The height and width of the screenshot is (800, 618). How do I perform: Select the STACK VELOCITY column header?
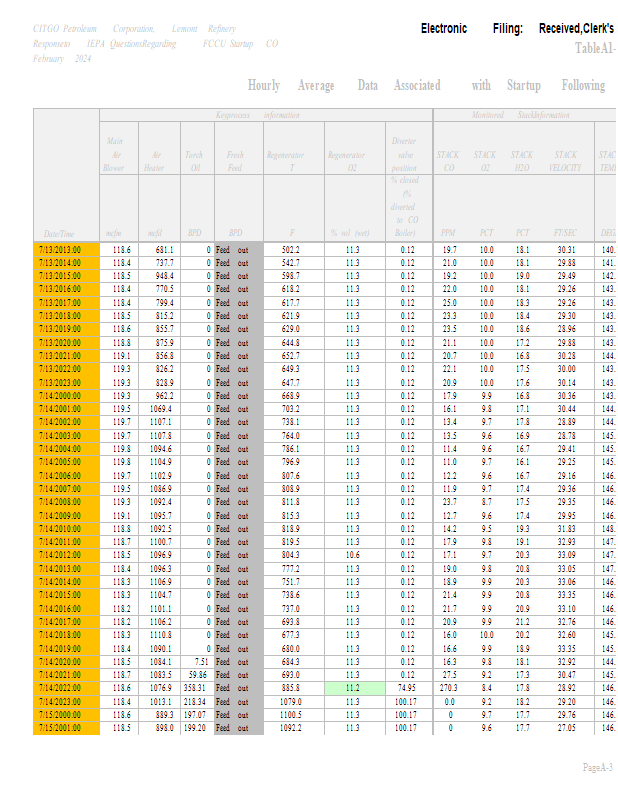tap(566, 161)
